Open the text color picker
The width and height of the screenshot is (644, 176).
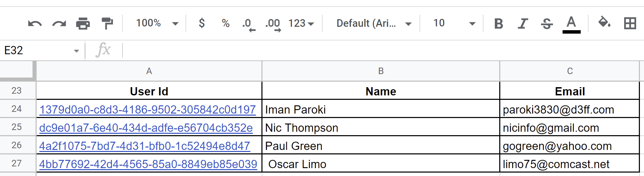[571, 24]
